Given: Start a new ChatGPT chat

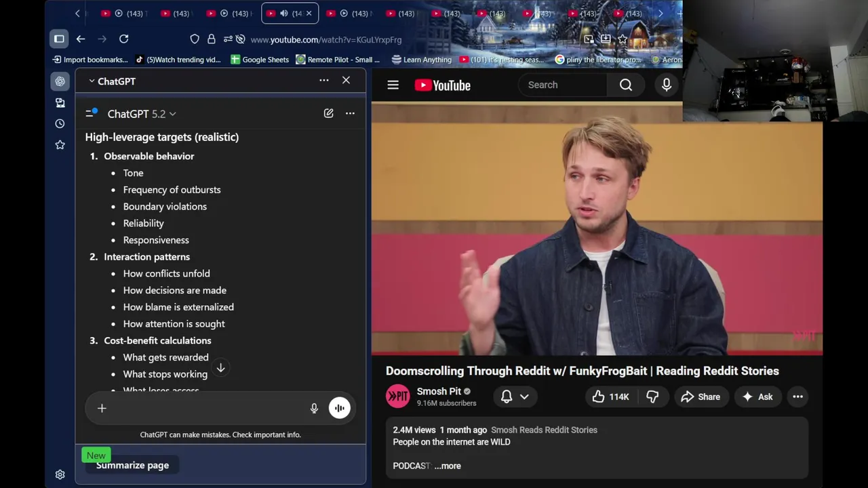Looking at the screenshot, I should [328, 113].
